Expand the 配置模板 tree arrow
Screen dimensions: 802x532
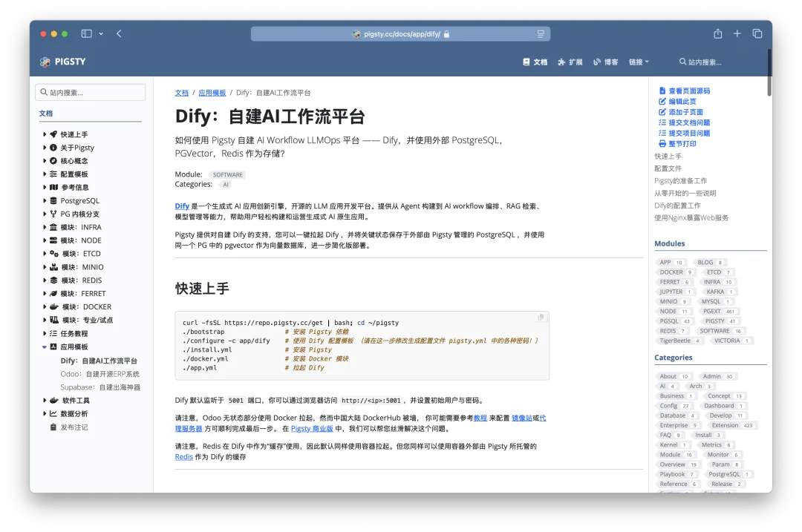pos(45,174)
